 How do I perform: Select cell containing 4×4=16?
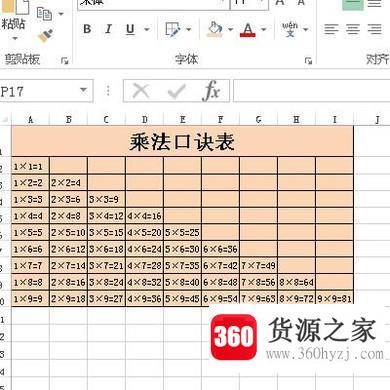(x=144, y=216)
